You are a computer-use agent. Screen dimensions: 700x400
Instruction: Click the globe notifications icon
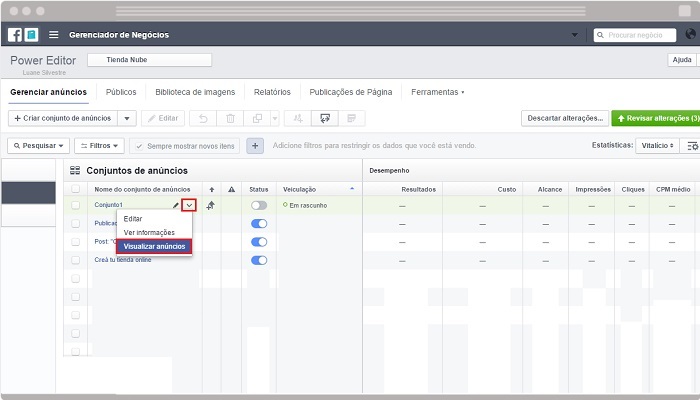click(691, 34)
